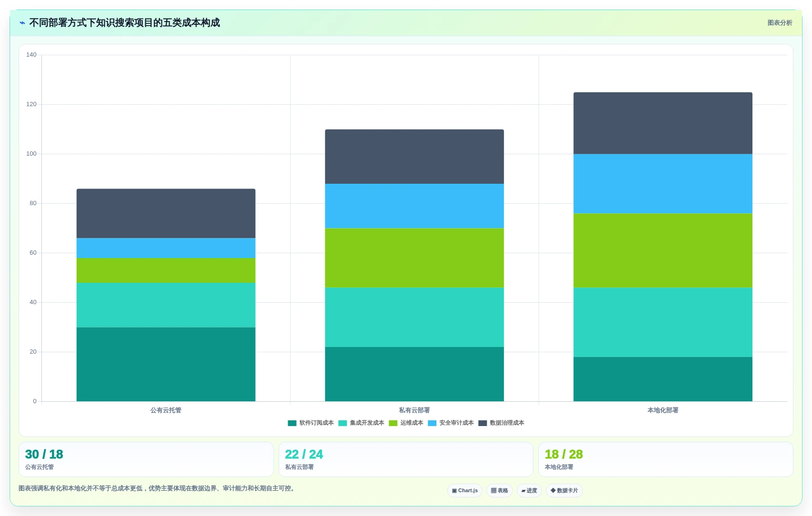812x516 pixels.
Task: Select the green 运维成本 segment of 本地化部署 bar
Action: point(663,250)
